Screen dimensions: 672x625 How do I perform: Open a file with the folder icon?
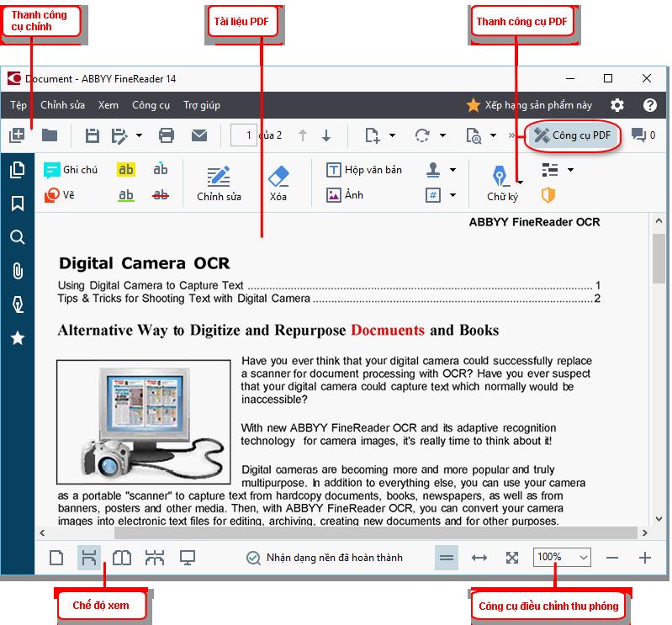(50, 135)
